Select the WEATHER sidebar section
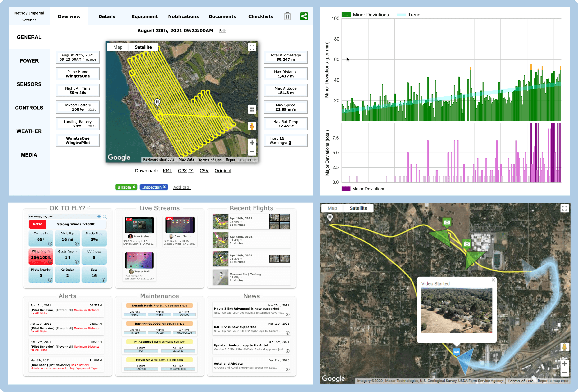 click(x=29, y=131)
